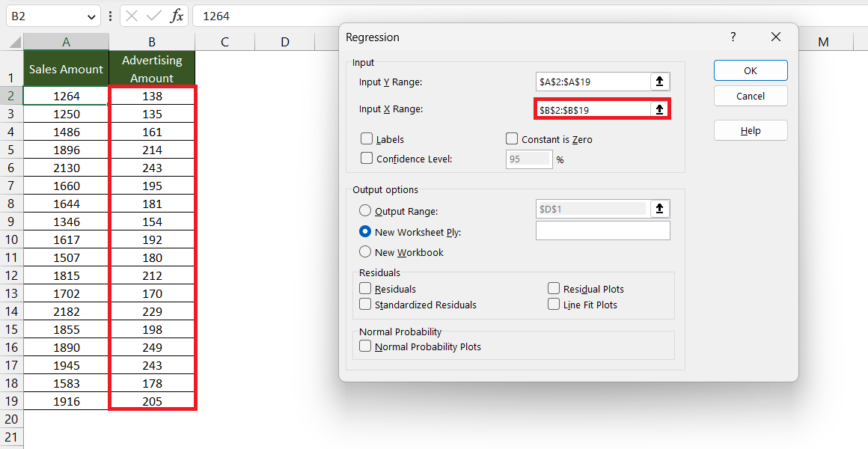Click the Sales Amount header cell
This screenshot has height=449, width=868.
point(67,69)
